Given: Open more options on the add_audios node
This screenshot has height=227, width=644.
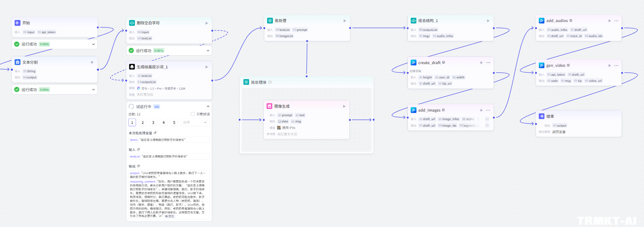Looking at the screenshot, I should [x=616, y=21].
